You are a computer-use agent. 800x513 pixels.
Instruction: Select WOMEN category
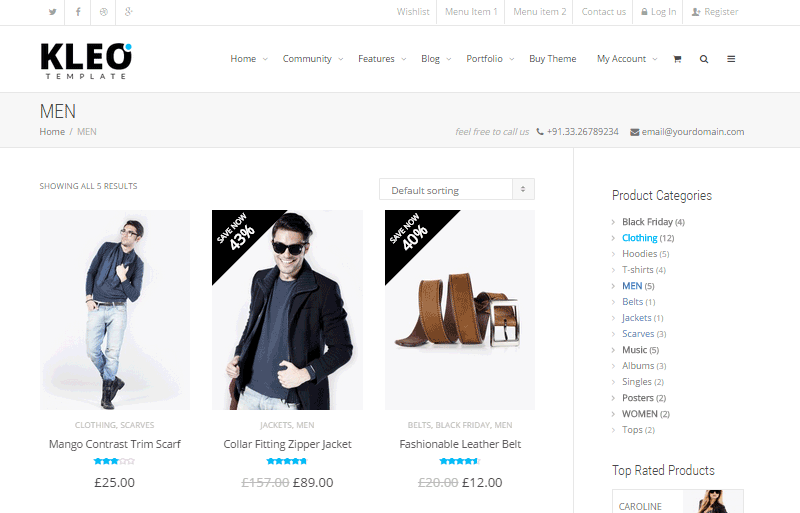[639, 413]
